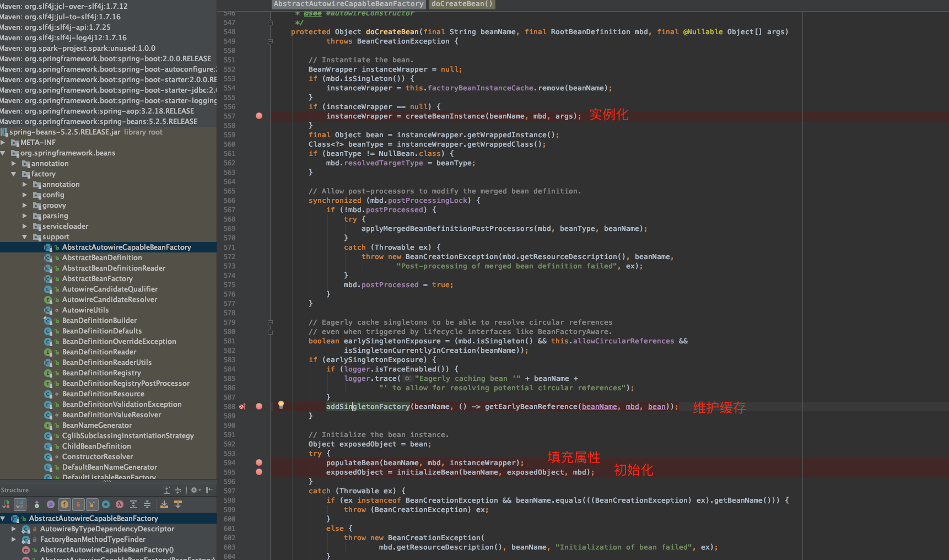Select Maven: org.spark-project.spark:unused:1.0.0 library
Image resolution: width=949 pixels, height=560 pixels.
tap(78, 48)
